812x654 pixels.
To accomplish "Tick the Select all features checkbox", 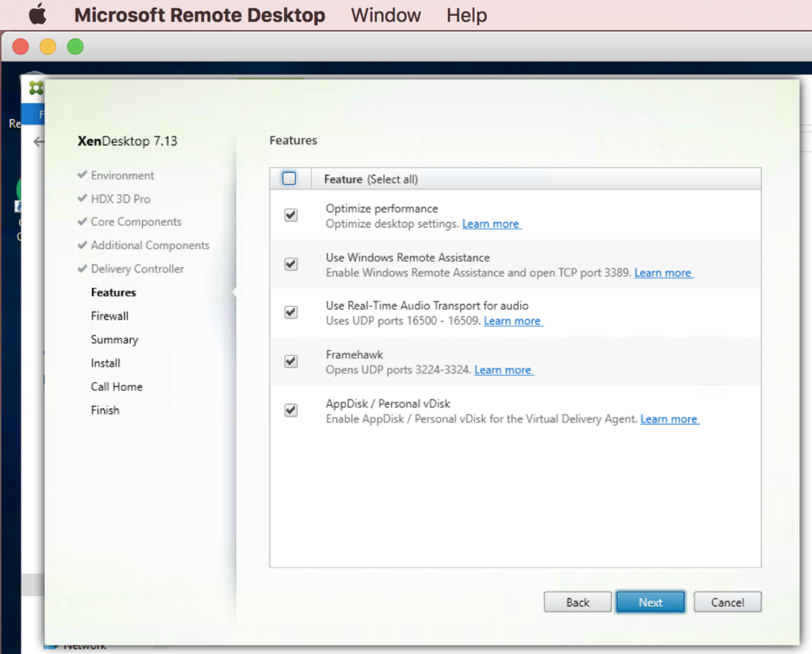I will pos(289,178).
